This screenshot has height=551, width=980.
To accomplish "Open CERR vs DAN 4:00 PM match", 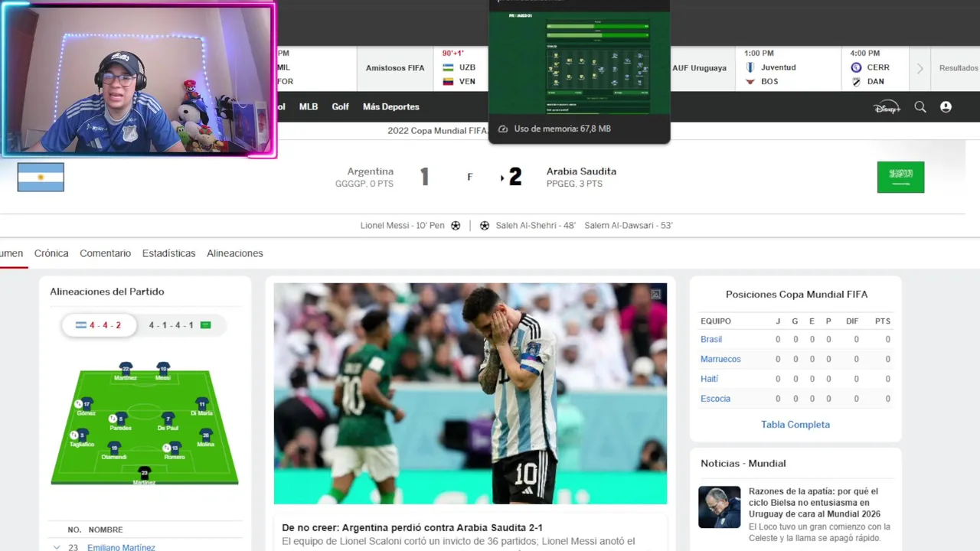I will (875, 68).
